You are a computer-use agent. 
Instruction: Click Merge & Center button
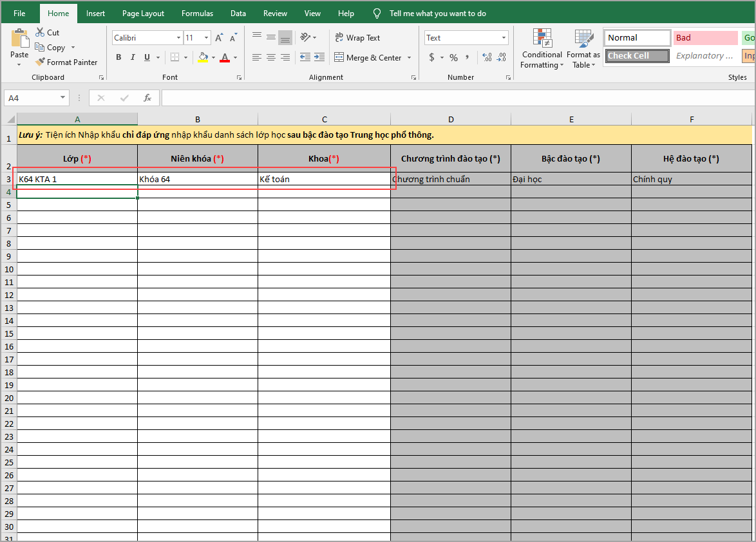[368, 57]
